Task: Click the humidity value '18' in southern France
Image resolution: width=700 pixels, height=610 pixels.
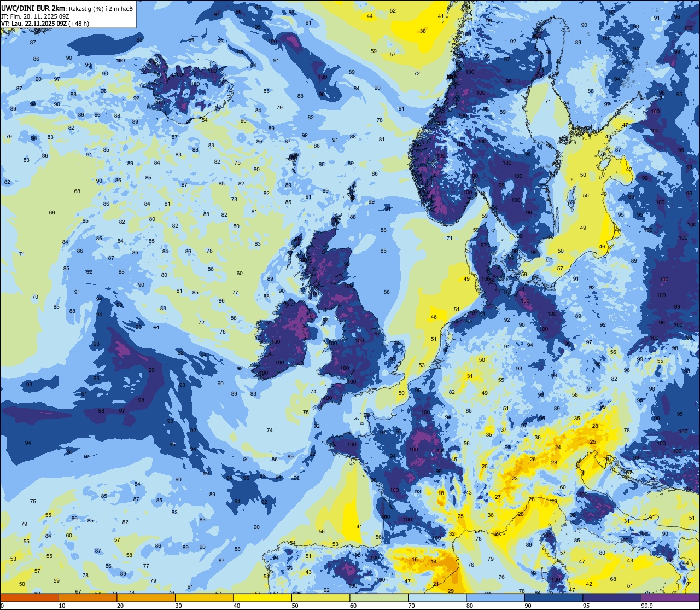Action: pos(441,493)
